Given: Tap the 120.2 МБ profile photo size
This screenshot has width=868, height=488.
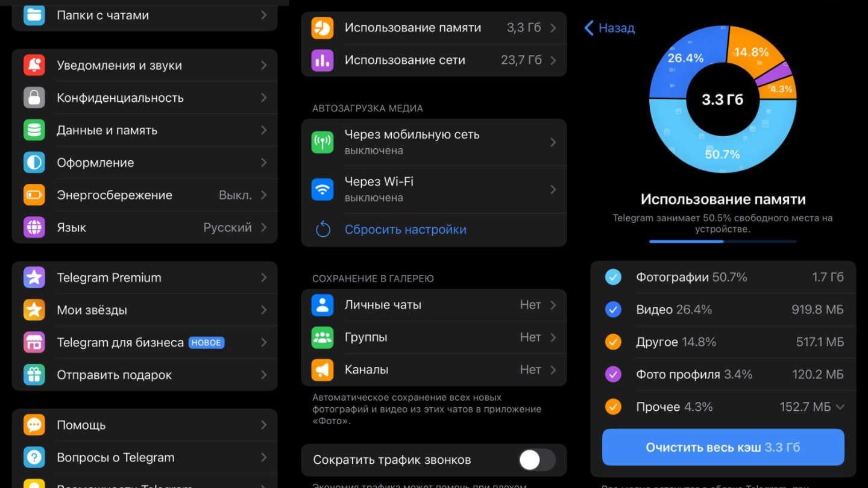Looking at the screenshot, I should point(818,375).
